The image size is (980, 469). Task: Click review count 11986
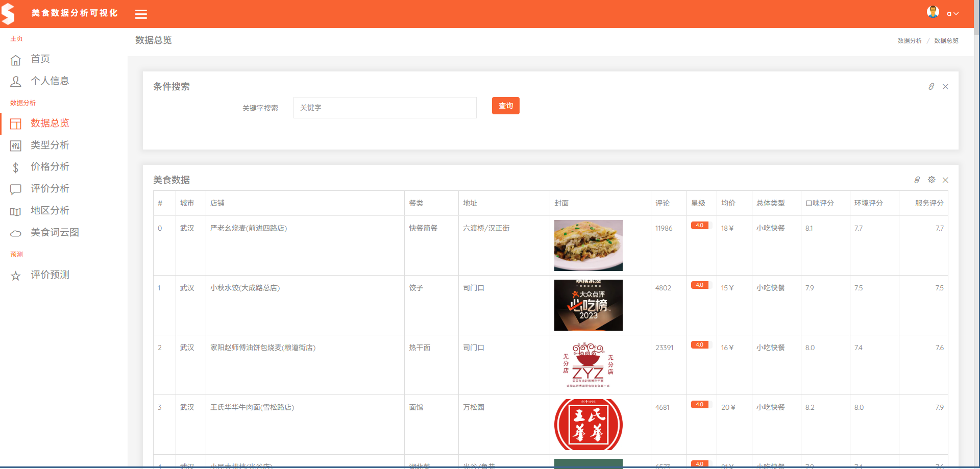[664, 228]
